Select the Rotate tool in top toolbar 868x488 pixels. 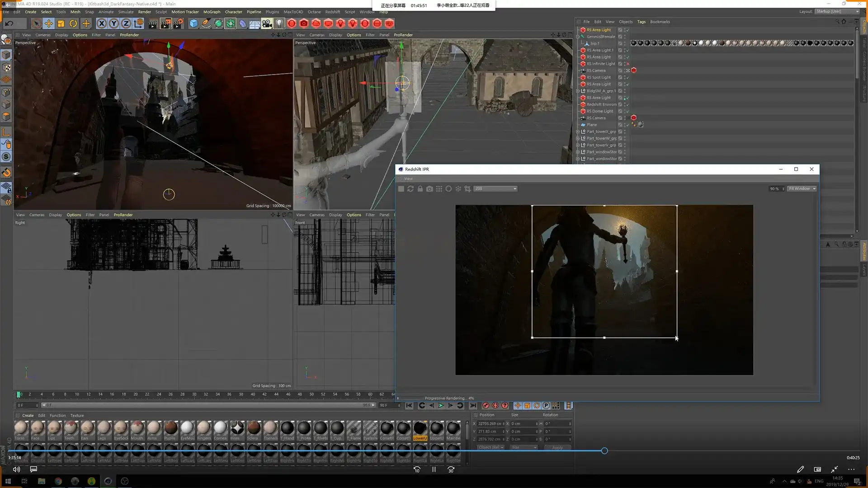coord(73,23)
